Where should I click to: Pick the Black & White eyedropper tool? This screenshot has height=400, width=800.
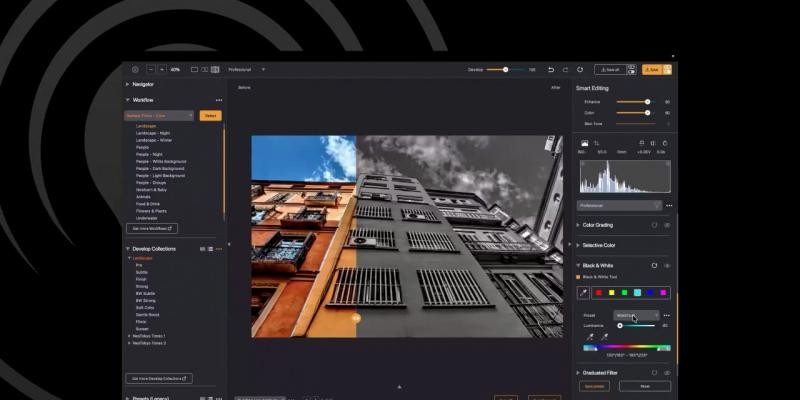click(586, 292)
